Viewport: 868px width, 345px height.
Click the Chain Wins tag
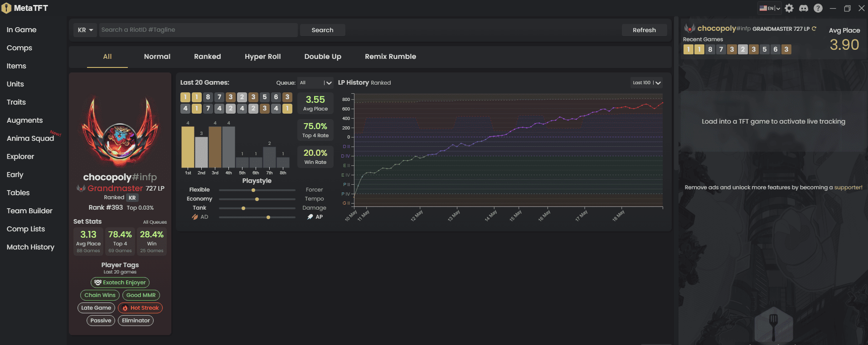click(100, 295)
